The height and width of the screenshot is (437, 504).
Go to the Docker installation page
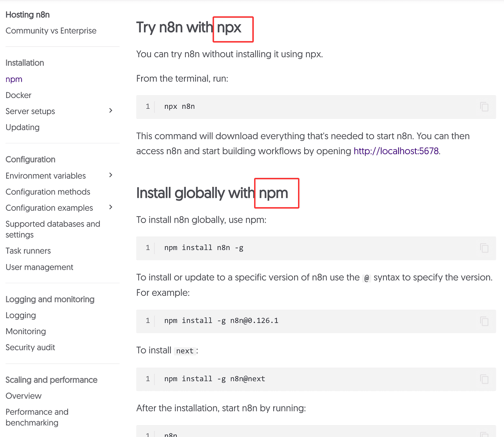click(x=18, y=95)
